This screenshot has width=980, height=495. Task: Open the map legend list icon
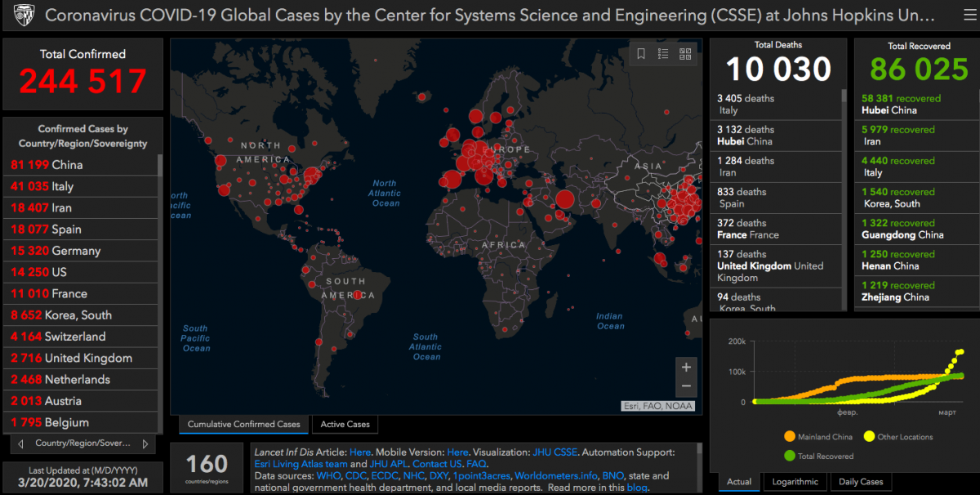[663, 54]
